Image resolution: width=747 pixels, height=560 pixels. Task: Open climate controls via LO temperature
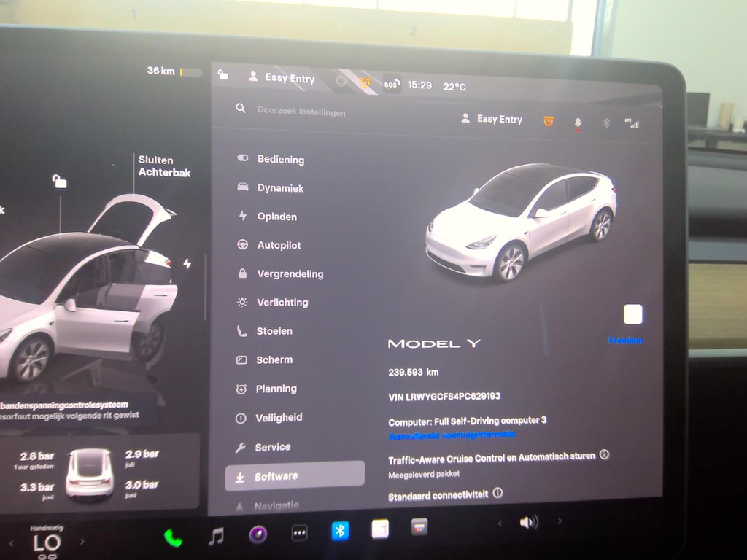click(x=47, y=542)
